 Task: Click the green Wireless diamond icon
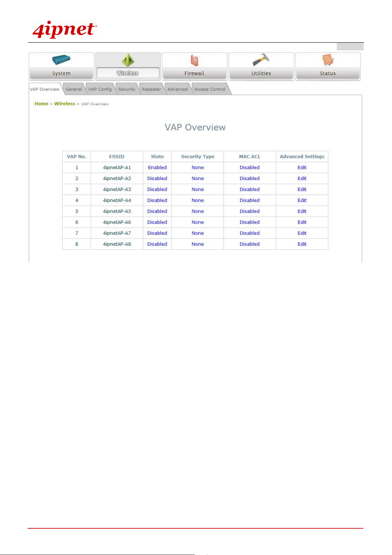(128, 60)
